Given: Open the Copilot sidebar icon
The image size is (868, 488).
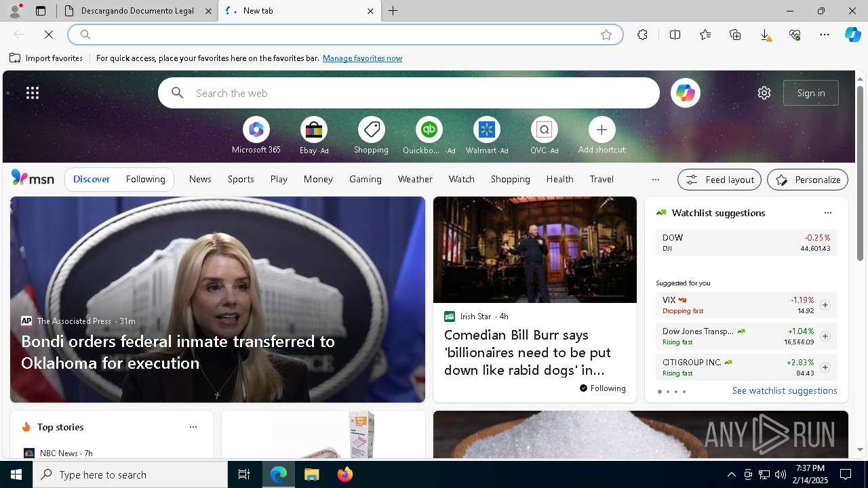Looking at the screenshot, I should point(852,35).
